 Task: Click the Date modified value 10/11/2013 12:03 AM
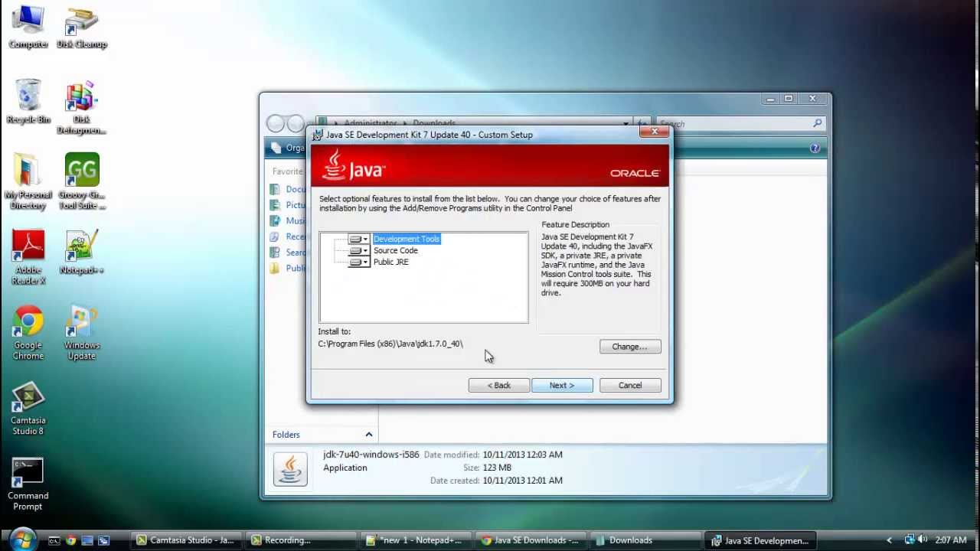(x=522, y=455)
